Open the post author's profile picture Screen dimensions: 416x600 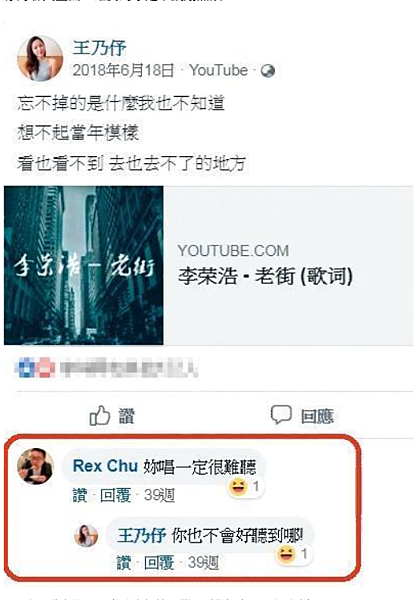click(40, 59)
